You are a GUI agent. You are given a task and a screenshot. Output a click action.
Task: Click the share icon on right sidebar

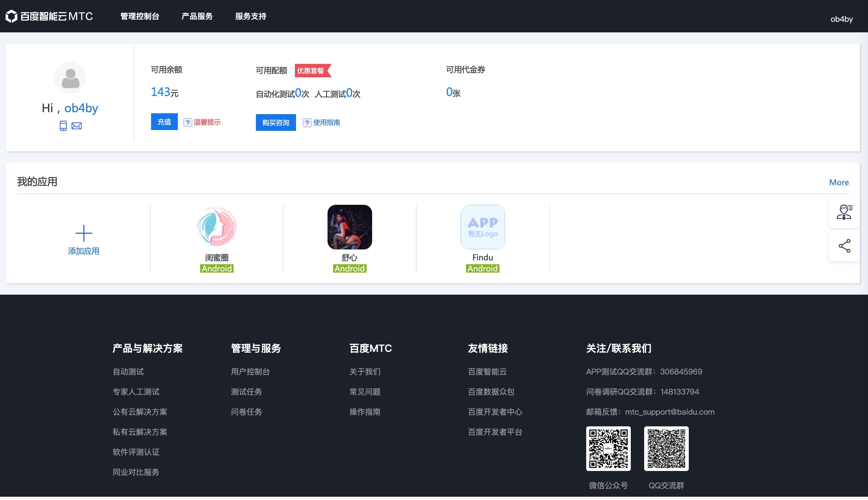[844, 246]
